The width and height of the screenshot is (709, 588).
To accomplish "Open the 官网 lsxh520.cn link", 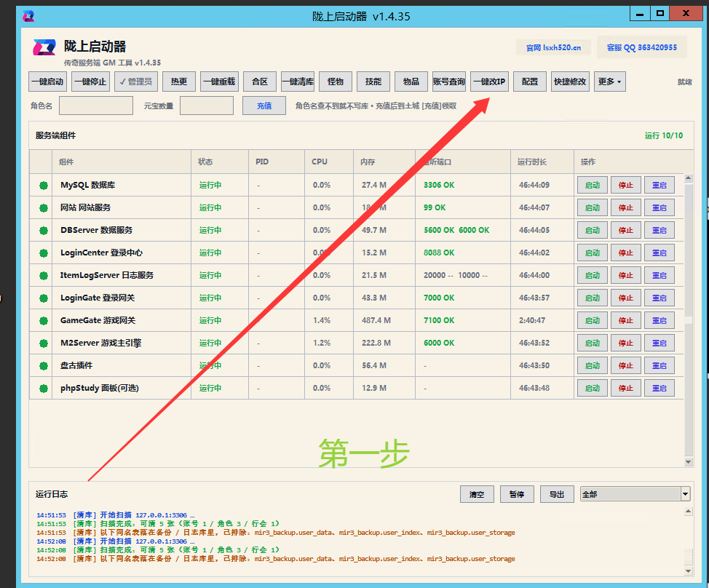I will click(x=553, y=47).
